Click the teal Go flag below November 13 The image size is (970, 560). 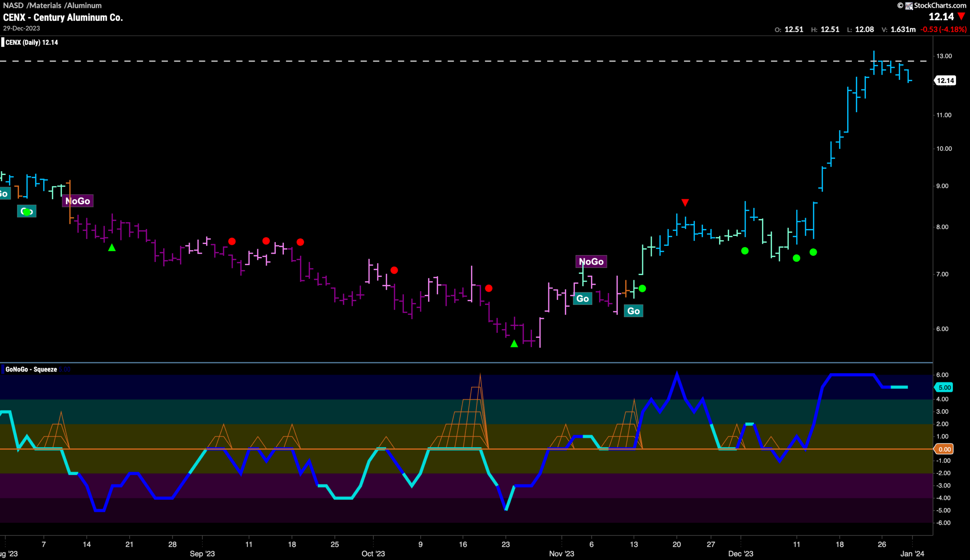pos(633,311)
